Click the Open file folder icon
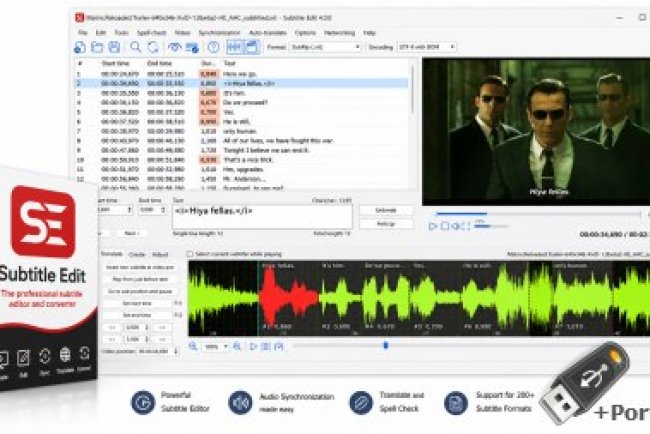Screen dimensions: 650x434 coord(97,47)
